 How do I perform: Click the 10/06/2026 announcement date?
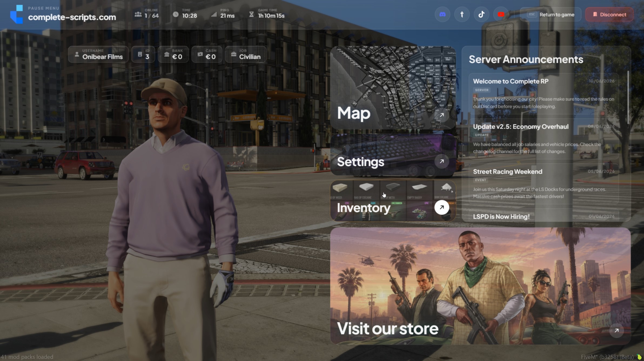tap(602, 81)
